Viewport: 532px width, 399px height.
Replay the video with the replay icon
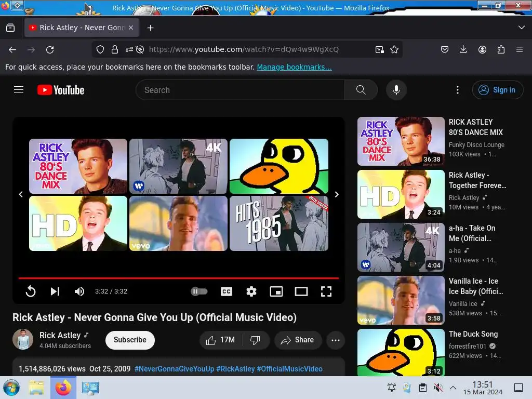tap(31, 291)
